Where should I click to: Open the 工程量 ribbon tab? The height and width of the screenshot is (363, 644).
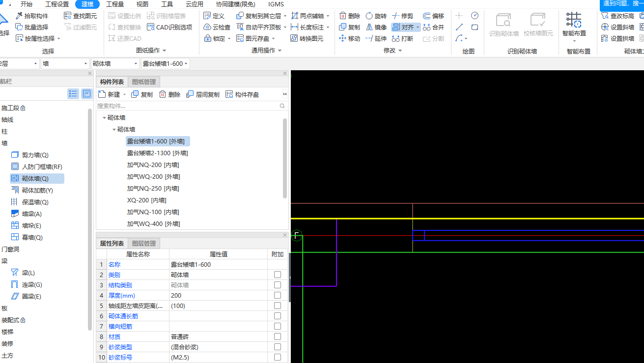tap(115, 4)
